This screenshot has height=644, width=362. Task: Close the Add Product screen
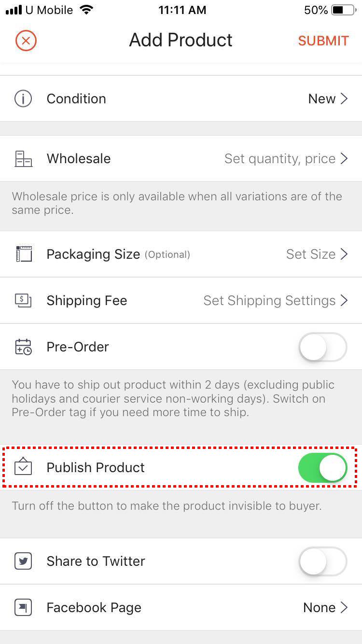26,41
